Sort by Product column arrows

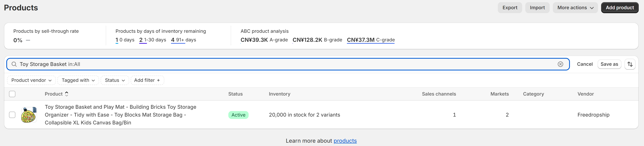[x=66, y=94]
